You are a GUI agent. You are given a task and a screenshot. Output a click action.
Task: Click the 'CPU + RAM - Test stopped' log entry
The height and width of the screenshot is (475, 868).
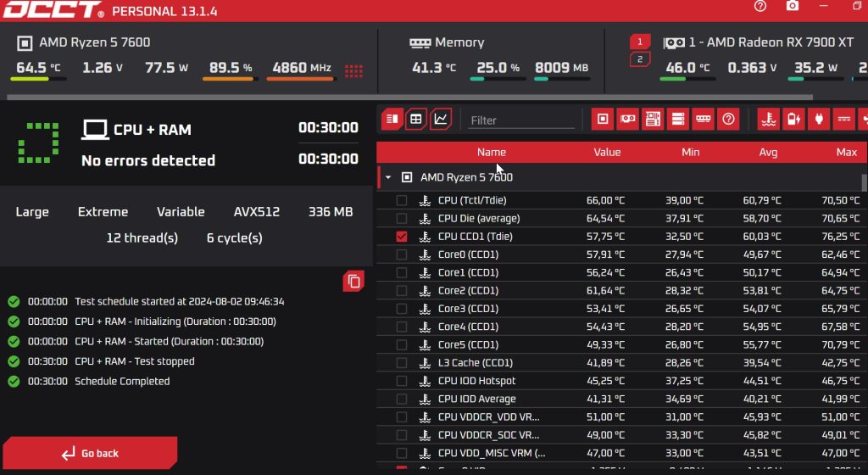[135, 361]
